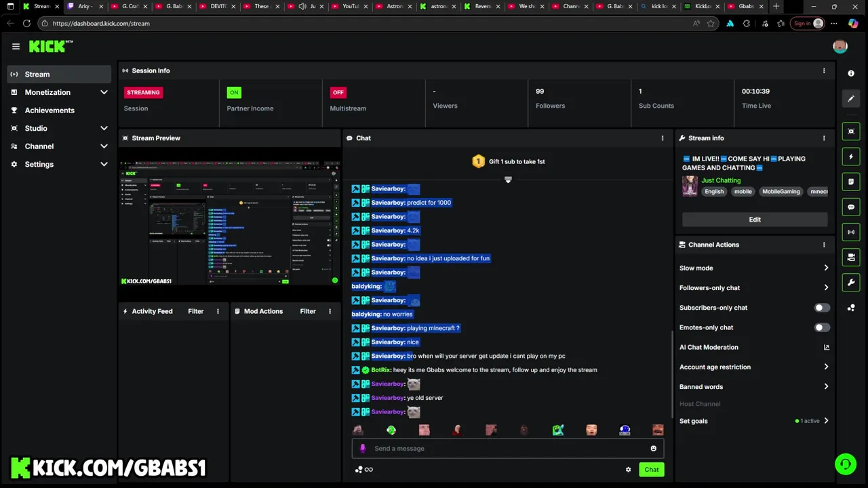
Task: Open Activity Feed three-dot menu
Action: pyautogui.click(x=218, y=311)
